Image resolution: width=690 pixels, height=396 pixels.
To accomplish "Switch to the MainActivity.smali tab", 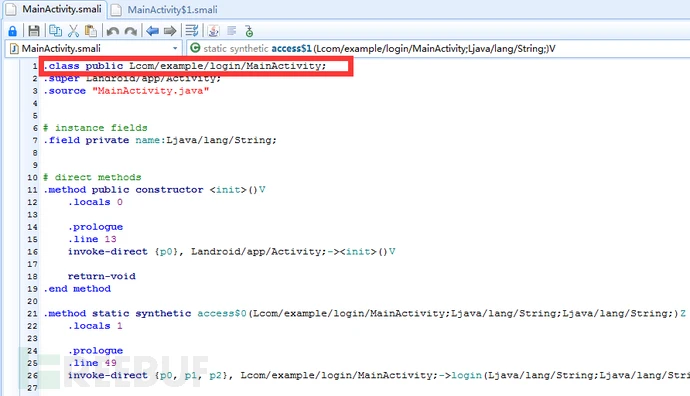I will point(55,9).
